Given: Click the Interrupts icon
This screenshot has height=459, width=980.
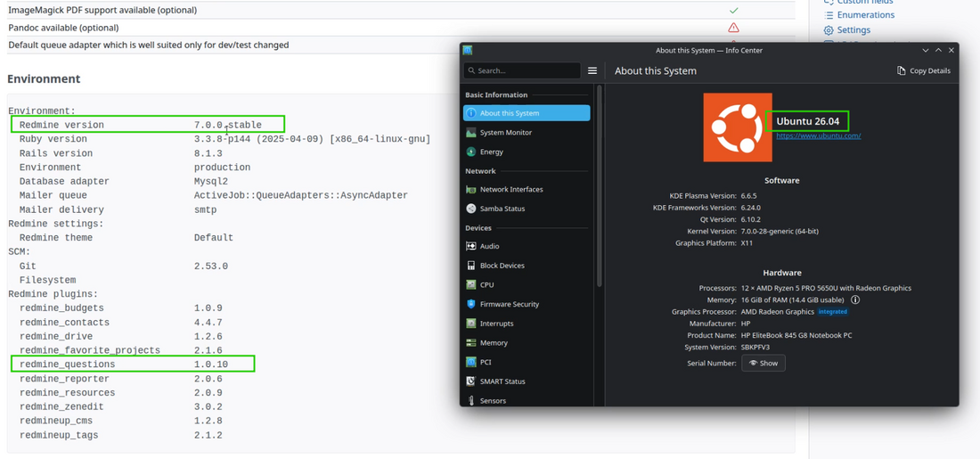Looking at the screenshot, I should click(471, 324).
